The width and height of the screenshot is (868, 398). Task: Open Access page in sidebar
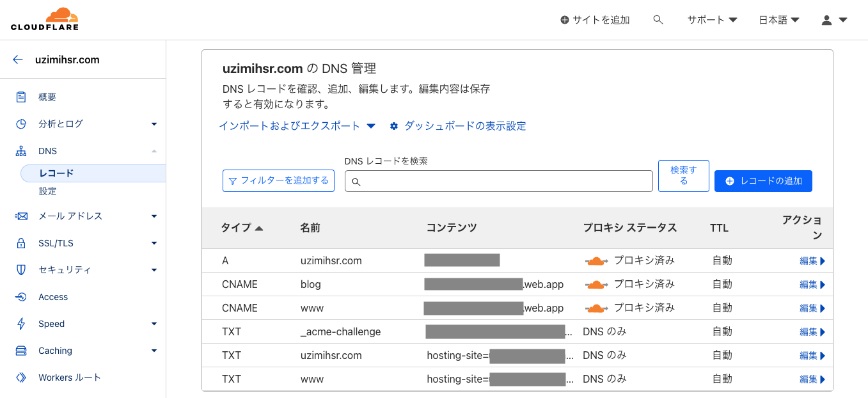[53, 297]
